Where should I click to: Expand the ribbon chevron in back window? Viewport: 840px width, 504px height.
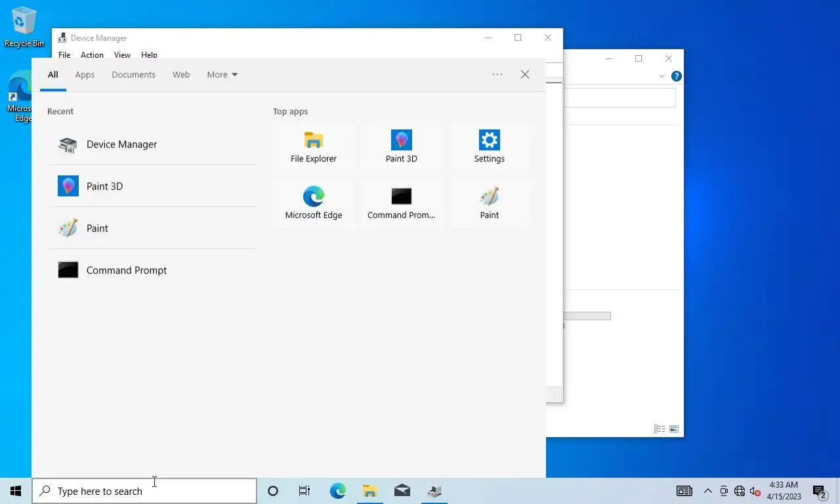(x=662, y=76)
